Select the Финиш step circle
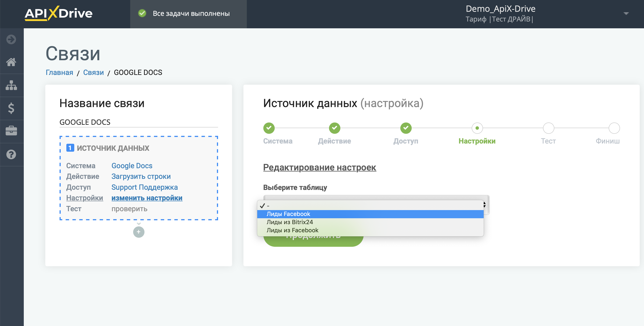 [614, 128]
